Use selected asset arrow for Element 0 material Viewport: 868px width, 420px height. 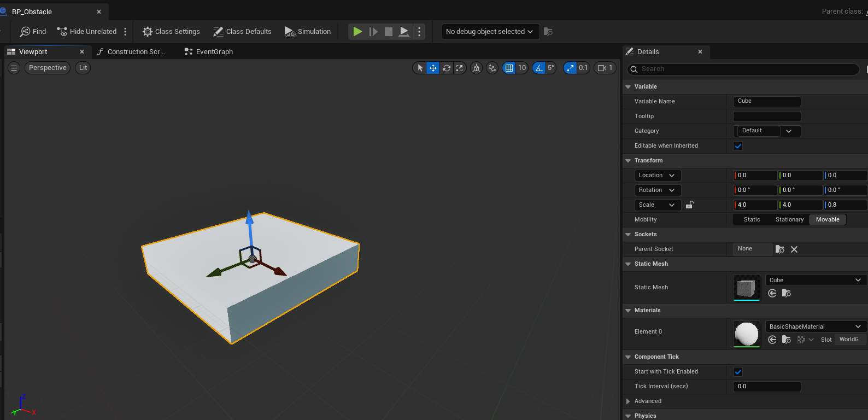(772, 340)
